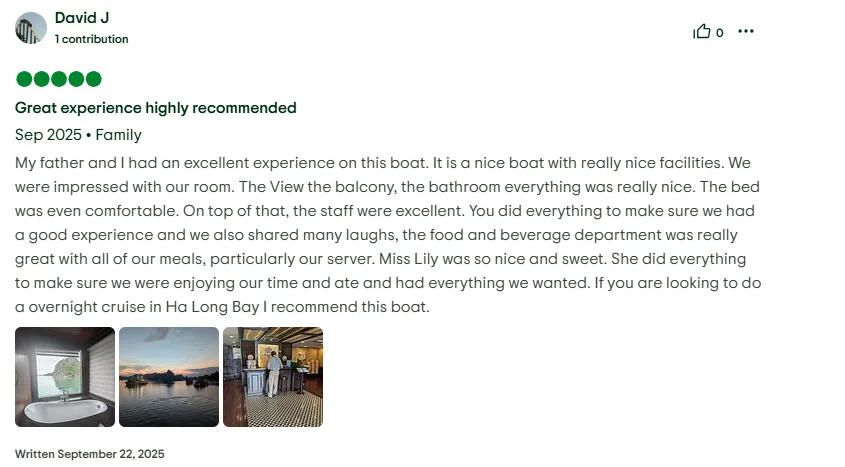The image size is (845, 467).
Task: Like the review with thumbs-up icon
Action: coord(702,32)
